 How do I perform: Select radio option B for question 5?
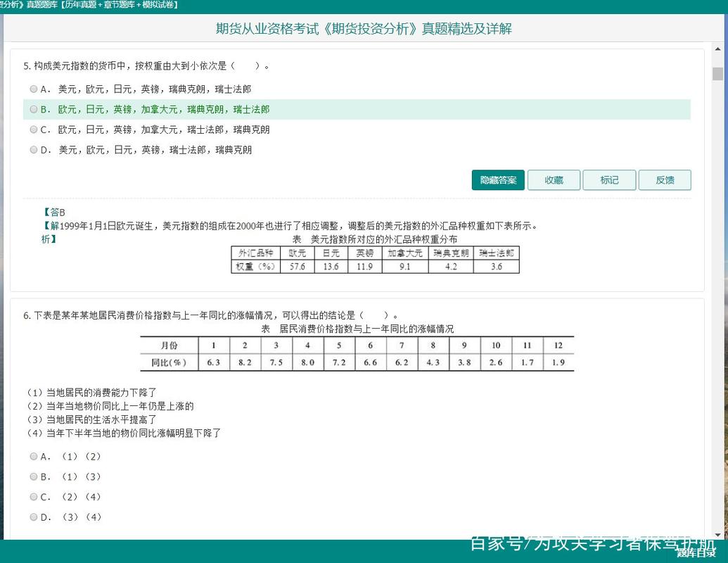point(33,109)
